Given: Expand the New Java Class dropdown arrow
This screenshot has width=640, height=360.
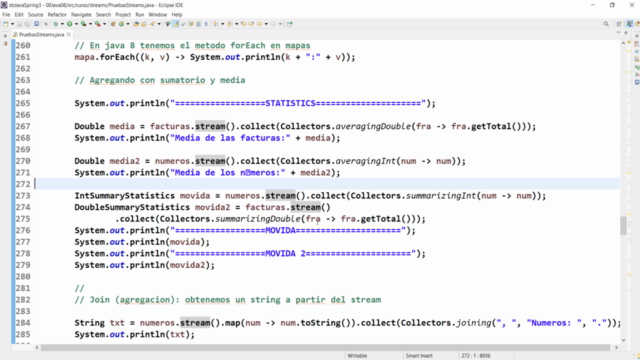Looking at the screenshot, I should [x=128, y=24].
